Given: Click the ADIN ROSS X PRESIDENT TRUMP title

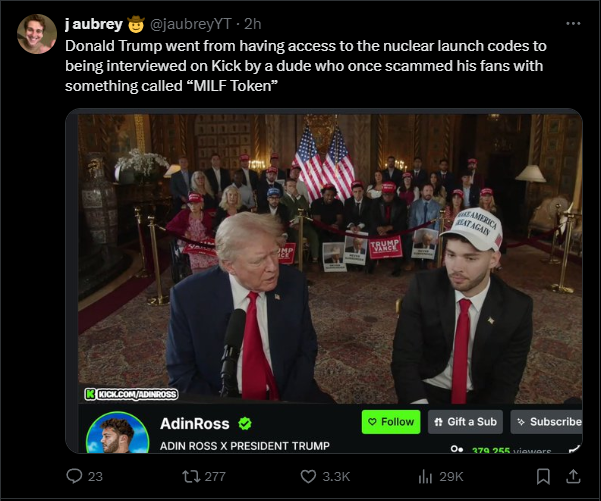Looking at the screenshot, I should pyautogui.click(x=245, y=446).
